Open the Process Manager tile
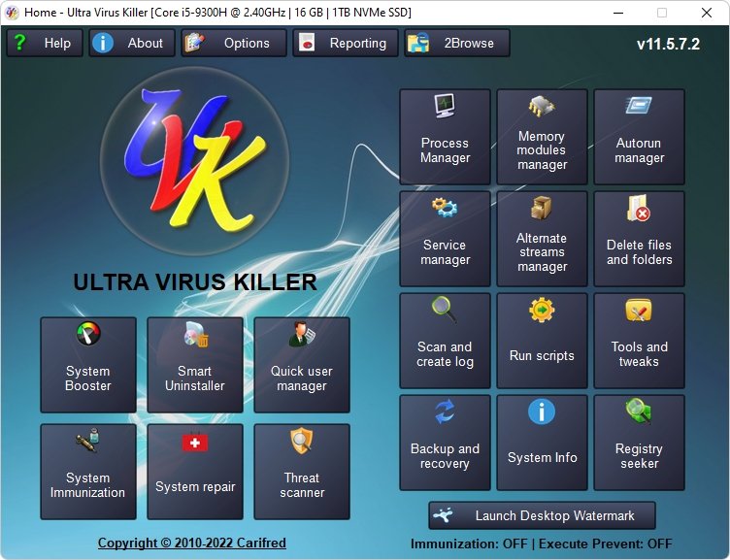The height and width of the screenshot is (560, 730). pyautogui.click(x=445, y=137)
